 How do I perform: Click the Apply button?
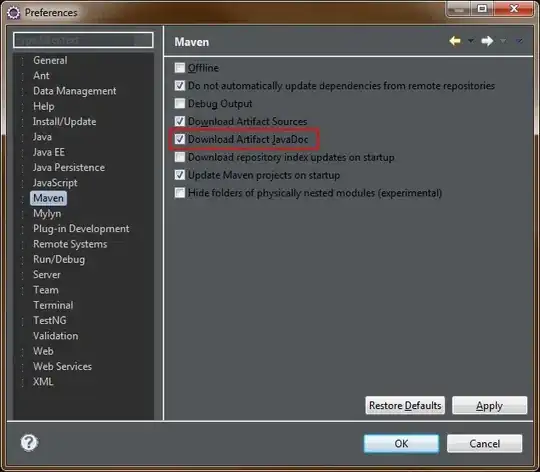tap(489, 406)
